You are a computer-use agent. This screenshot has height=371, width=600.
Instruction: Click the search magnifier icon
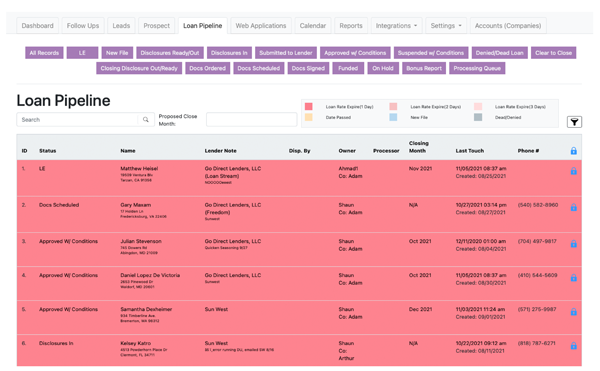click(146, 120)
